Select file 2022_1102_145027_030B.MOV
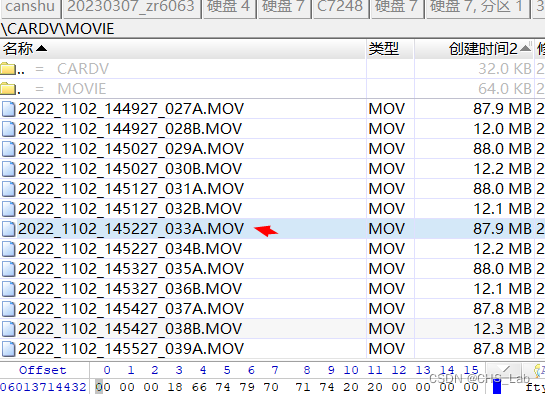Image resolution: width=545 pixels, height=394 pixels. pyautogui.click(x=130, y=169)
